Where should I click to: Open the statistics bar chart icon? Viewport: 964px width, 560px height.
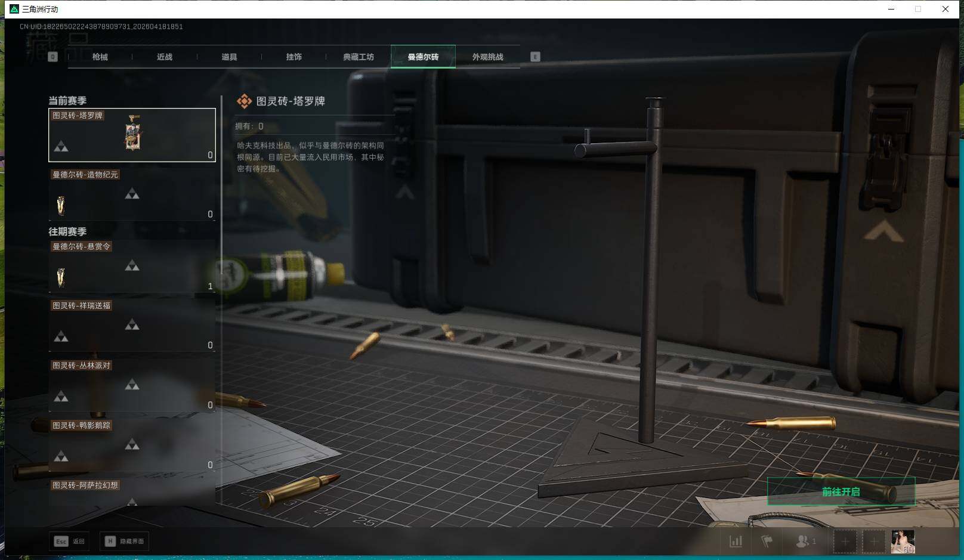(x=736, y=542)
